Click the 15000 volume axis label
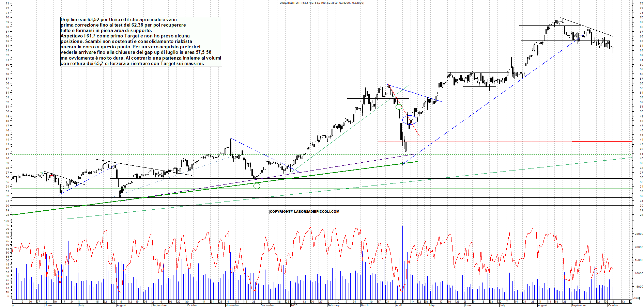The width and height of the screenshot is (644, 307). pyautogui.click(x=638, y=260)
